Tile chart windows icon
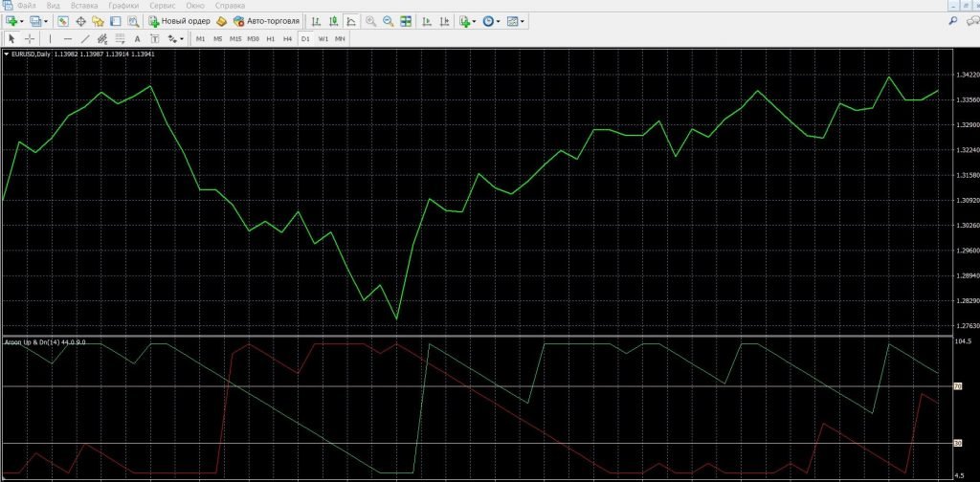The width and height of the screenshot is (980, 482). pyautogui.click(x=406, y=20)
